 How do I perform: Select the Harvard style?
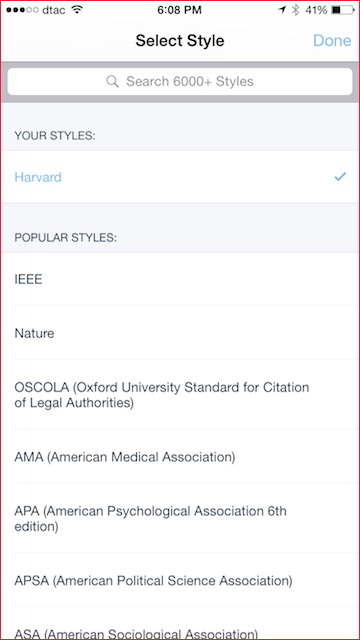180,177
